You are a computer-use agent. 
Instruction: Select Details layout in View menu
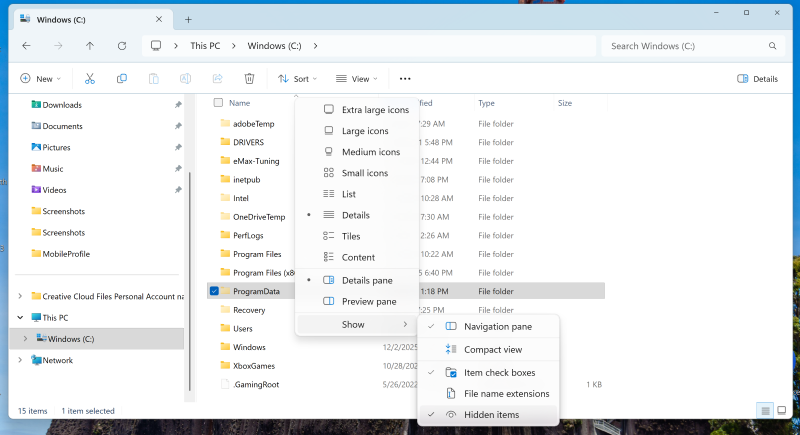coord(357,215)
